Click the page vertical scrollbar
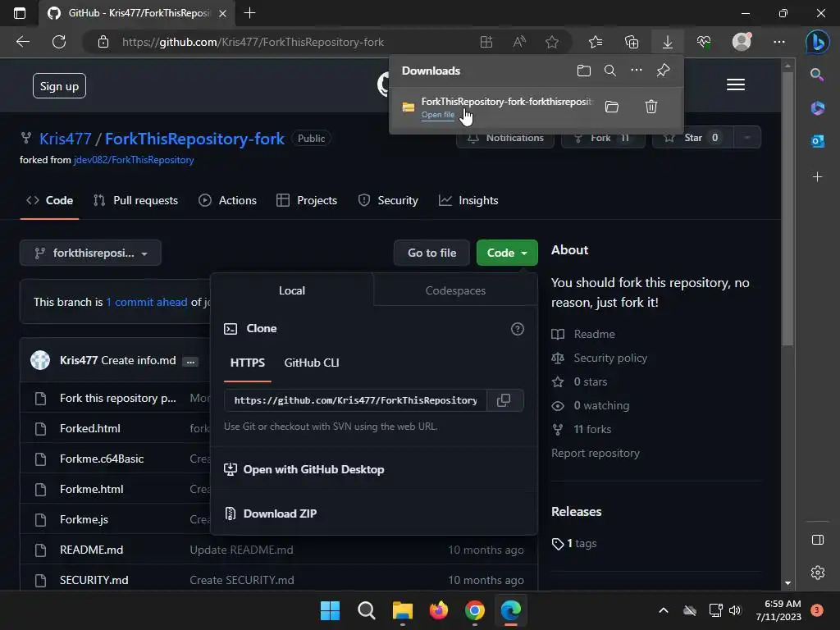Image resolution: width=840 pixels, height=630 pixels. [x=787, y=209]
